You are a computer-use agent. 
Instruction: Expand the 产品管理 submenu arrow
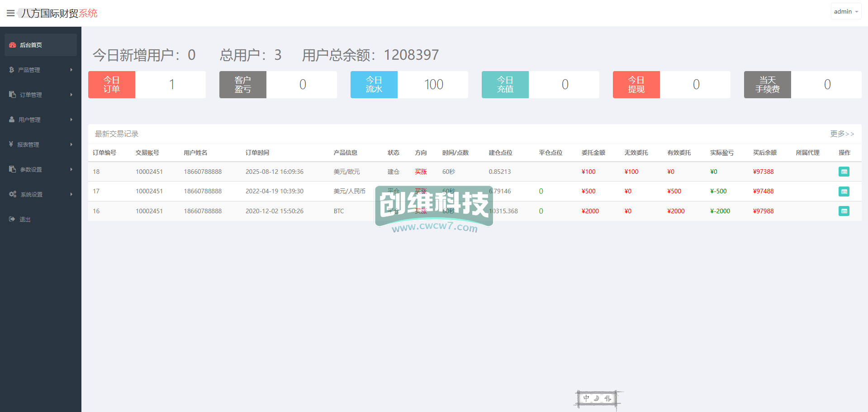(71, 70)
